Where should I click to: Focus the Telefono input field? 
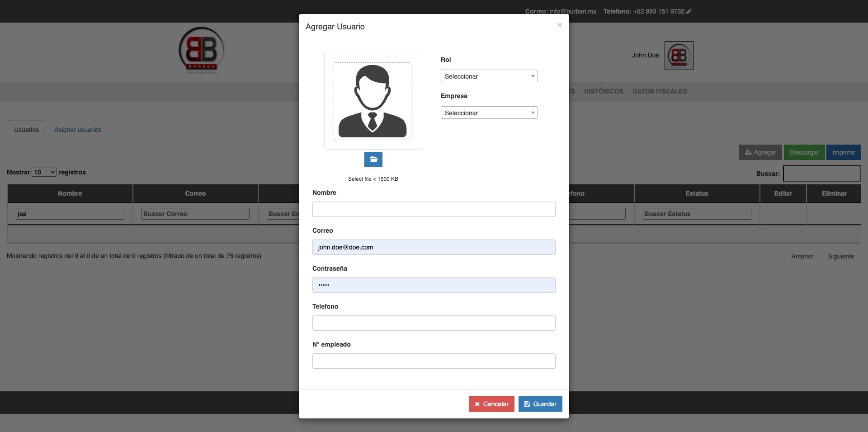click(x=434, y=323)
